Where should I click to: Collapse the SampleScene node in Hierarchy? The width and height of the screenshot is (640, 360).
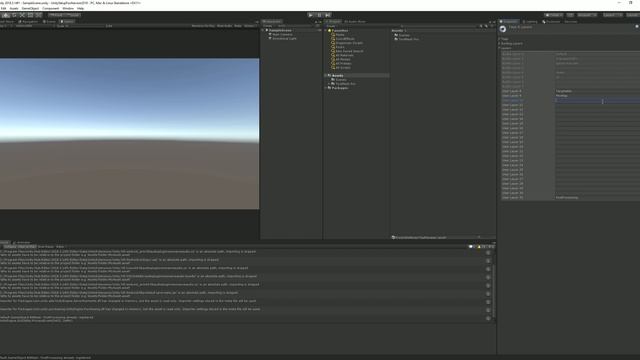coord(263,30)
